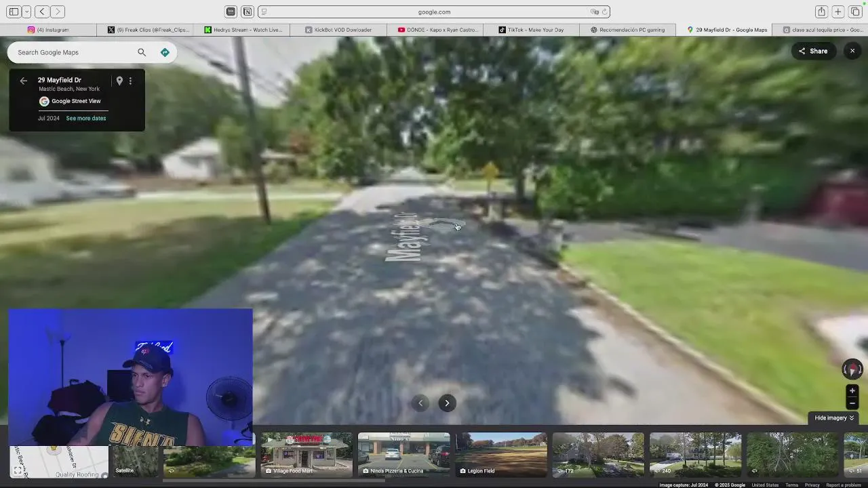Click the horizontal thumbnail scrollbar
The height and width of the screenshot is (488, 868).
(274, 481)
